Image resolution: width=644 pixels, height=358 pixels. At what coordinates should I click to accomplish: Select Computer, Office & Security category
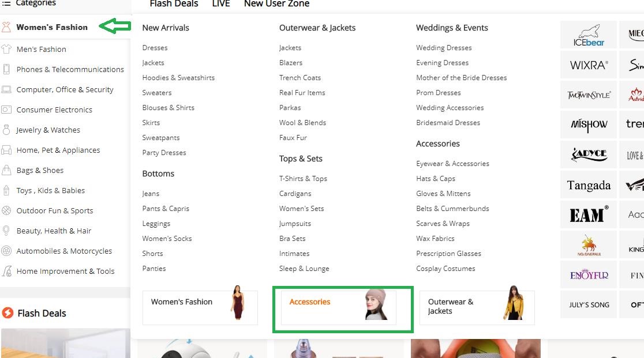click(65, 89)
